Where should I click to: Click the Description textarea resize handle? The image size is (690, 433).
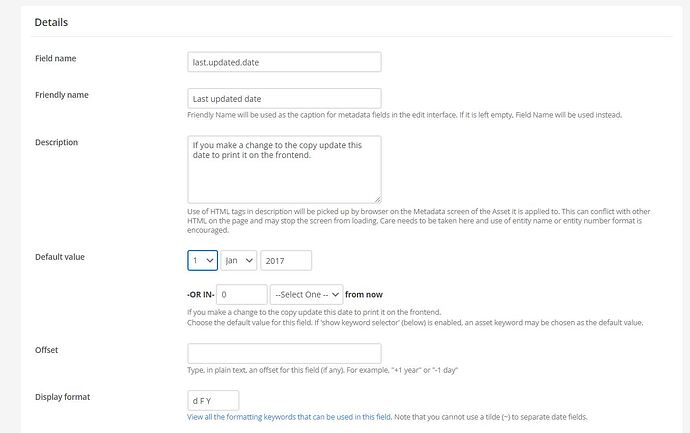point(377,199)
